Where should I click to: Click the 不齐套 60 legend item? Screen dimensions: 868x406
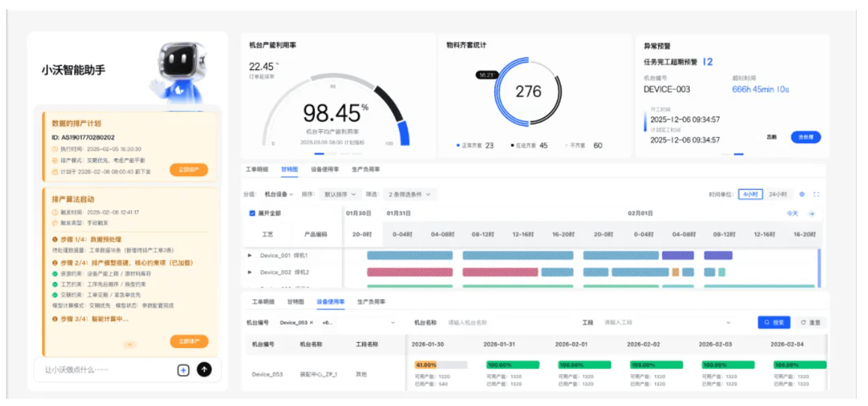(x=583, y=146)
